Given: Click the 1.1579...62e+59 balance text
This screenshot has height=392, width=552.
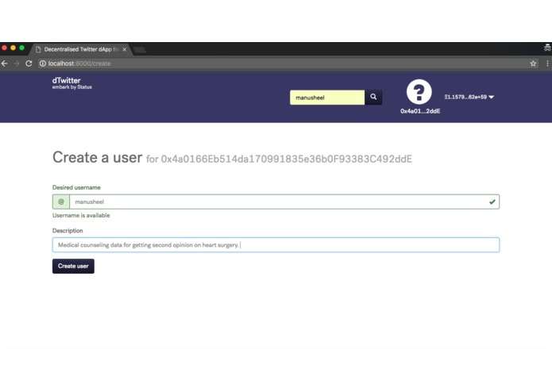Looking at the screenshot, I should pyautogui.click(x=465, y=97).
